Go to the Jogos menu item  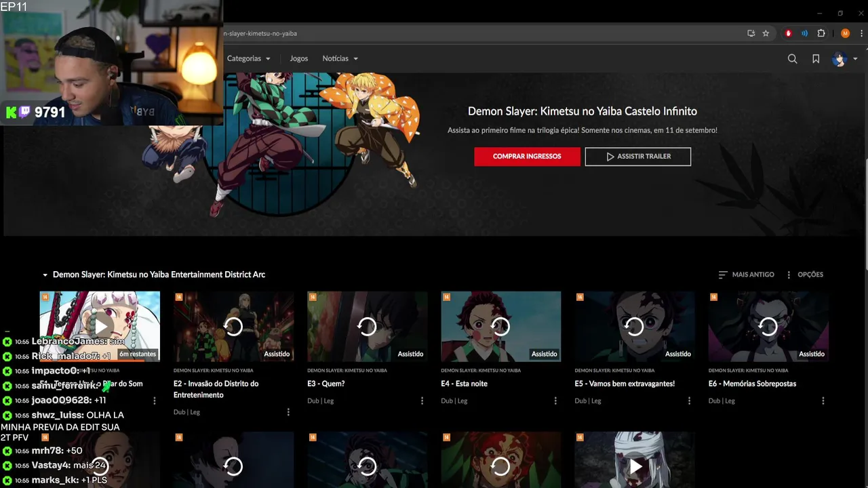298,58
